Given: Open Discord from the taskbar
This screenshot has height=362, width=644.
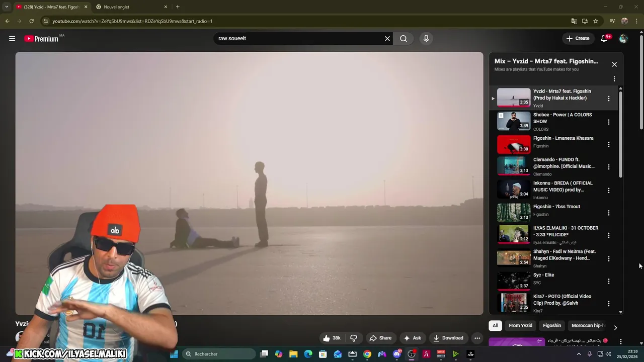Looking at the screenshot, I should 396,354.
